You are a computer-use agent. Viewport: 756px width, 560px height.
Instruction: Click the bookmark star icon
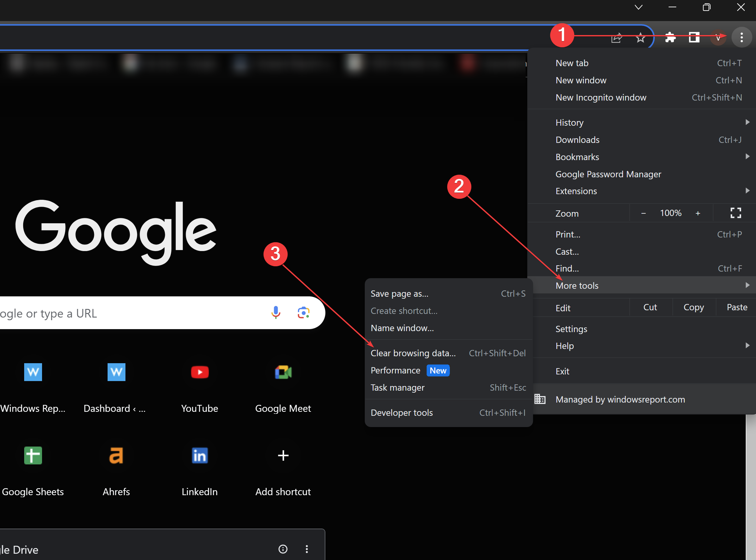(x=640, y=38)
